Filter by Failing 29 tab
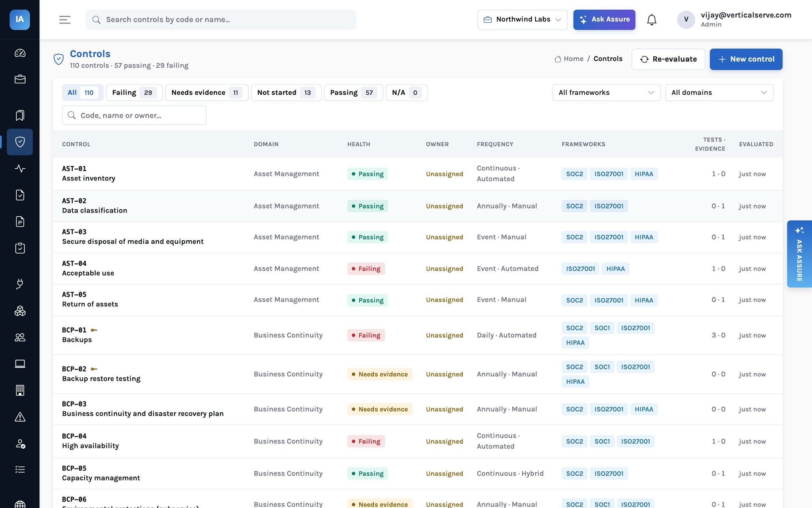The height and width of the screenshot is (508, 812). [134, 93]
